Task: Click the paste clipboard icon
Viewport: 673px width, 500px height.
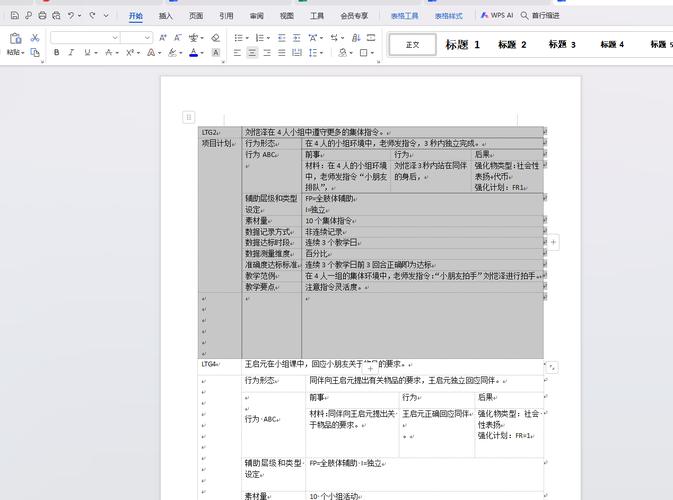Action: click(15, 38)
